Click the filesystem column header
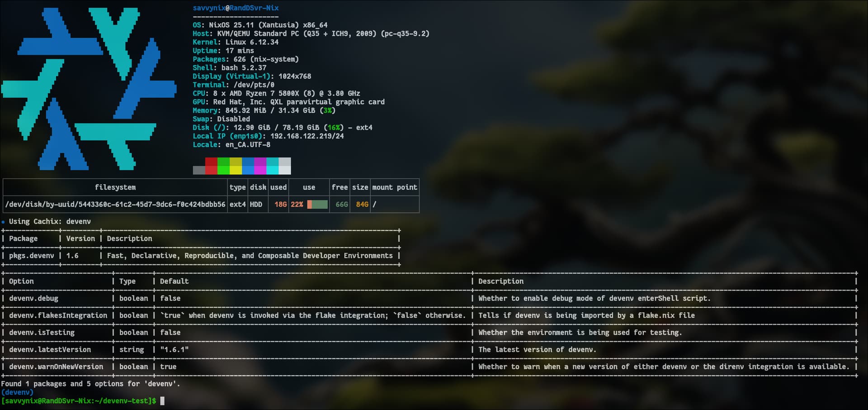This screenshot has height=410, width=868. tap(115, 187)
